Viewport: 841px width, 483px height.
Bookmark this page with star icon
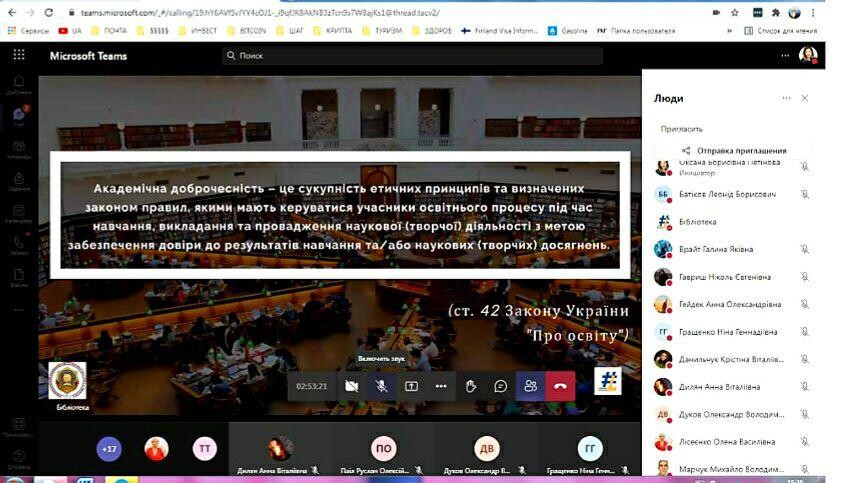tap(735, 12)
